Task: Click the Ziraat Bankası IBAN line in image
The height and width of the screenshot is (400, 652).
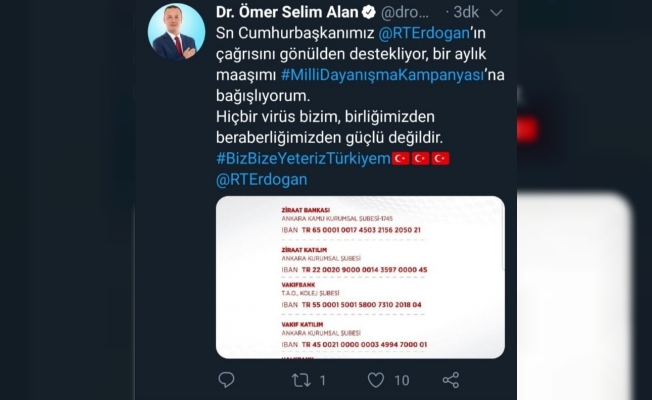Action: [351, 230]
